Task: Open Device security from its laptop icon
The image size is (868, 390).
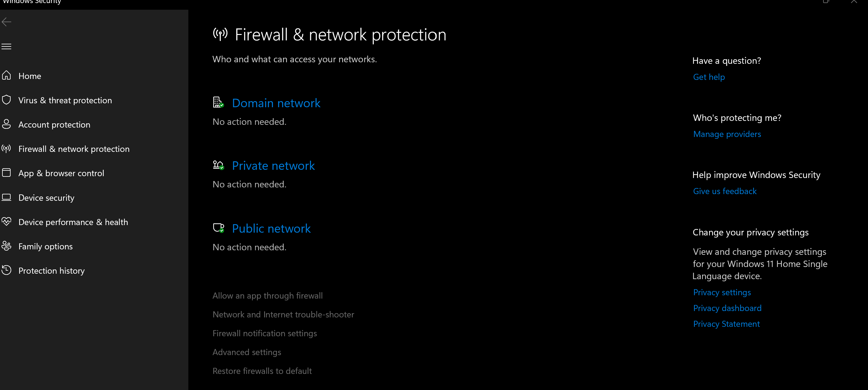Action: coord(6,197)
